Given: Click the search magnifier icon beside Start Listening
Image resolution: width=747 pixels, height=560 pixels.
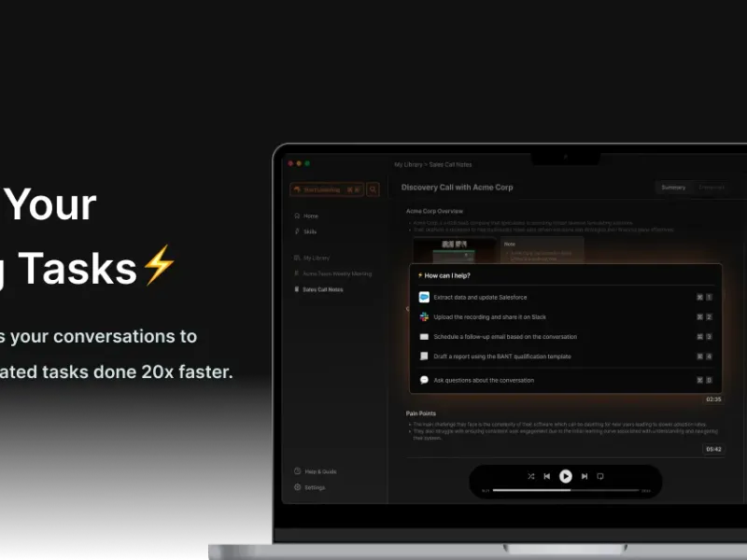Looking at the screenshot, I should [373, 189].
